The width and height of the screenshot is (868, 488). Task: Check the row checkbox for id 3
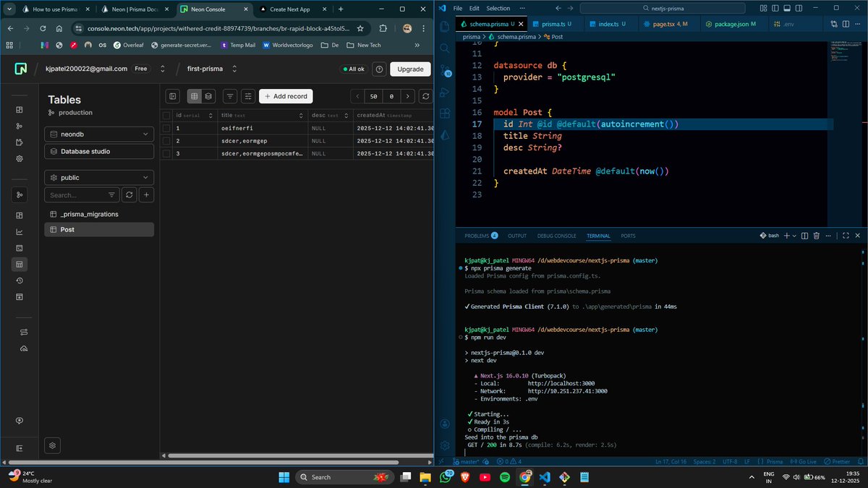point(166,154)
